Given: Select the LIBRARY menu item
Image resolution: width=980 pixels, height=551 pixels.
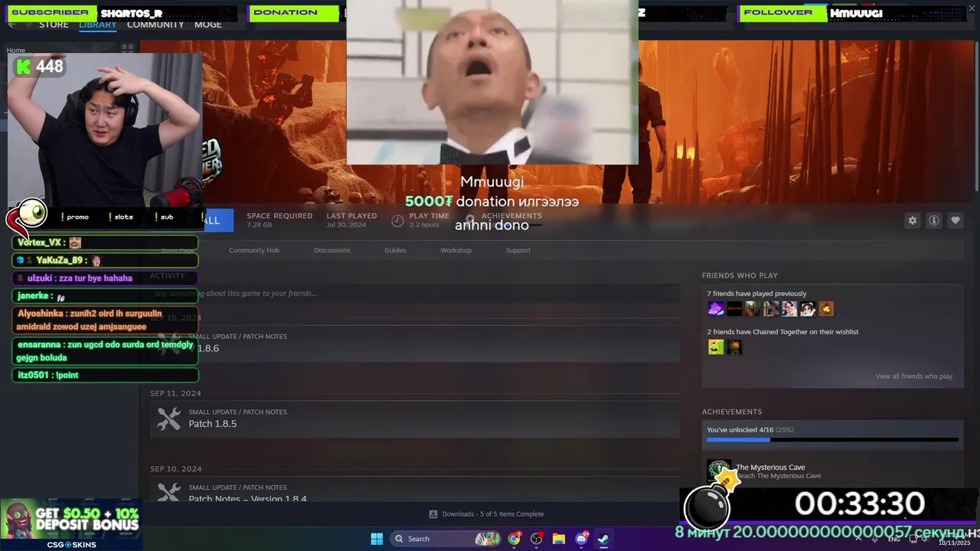Looking at the screenshot, I should click(x=98, y=24).
